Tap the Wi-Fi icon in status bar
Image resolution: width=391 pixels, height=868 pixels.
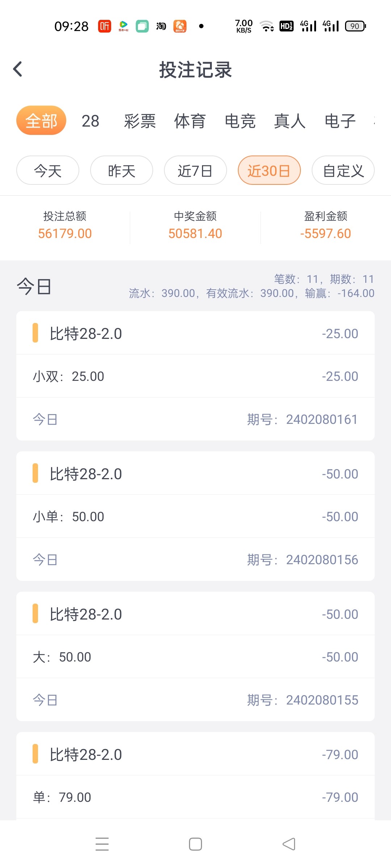coord(267,26)
